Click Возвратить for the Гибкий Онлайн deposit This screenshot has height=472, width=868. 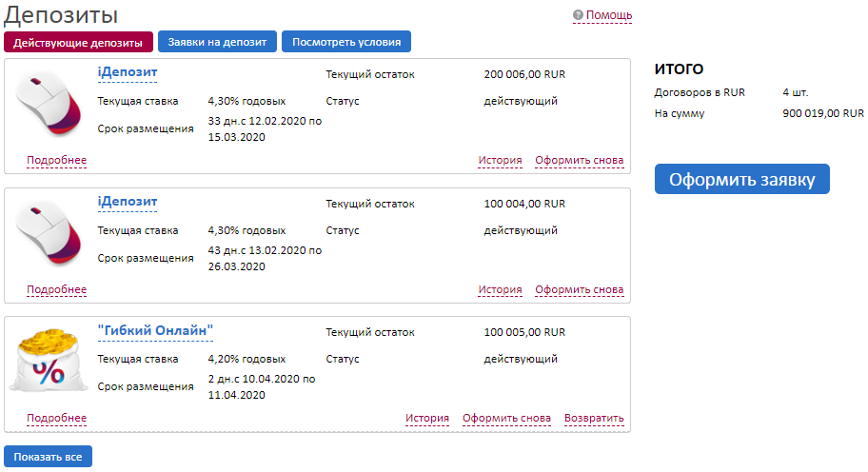coord(594,418)
